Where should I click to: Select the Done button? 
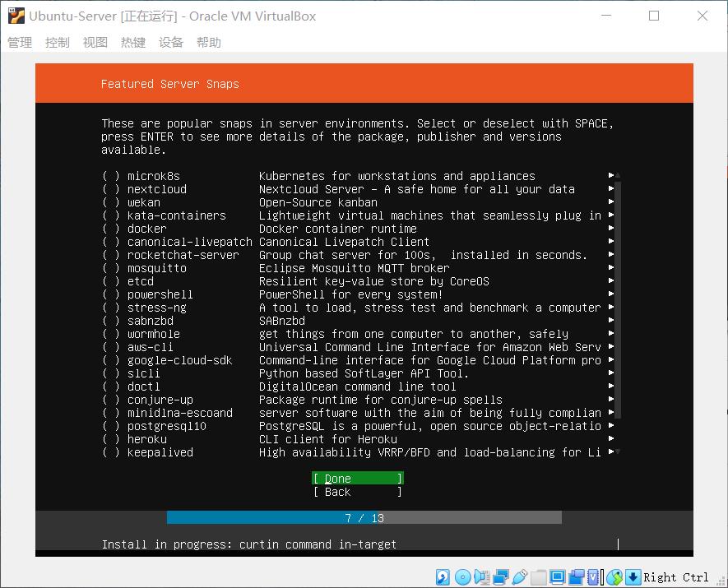[357, 478]
